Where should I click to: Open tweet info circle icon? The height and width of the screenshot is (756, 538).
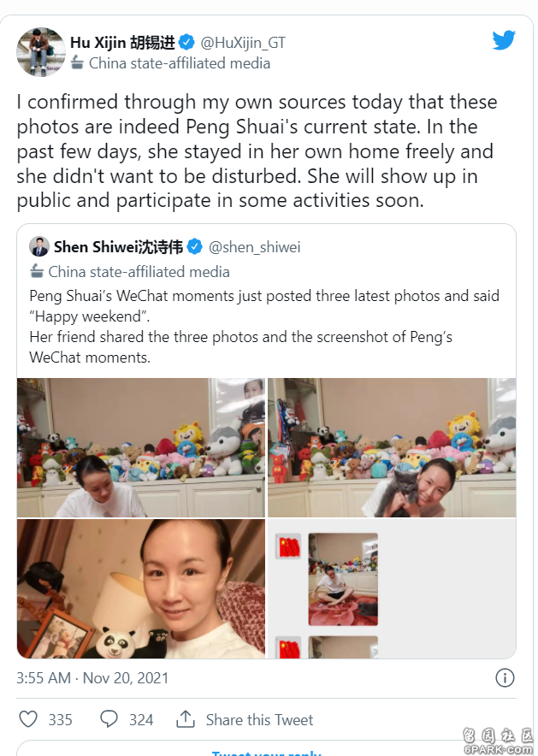tap(505, 678)
